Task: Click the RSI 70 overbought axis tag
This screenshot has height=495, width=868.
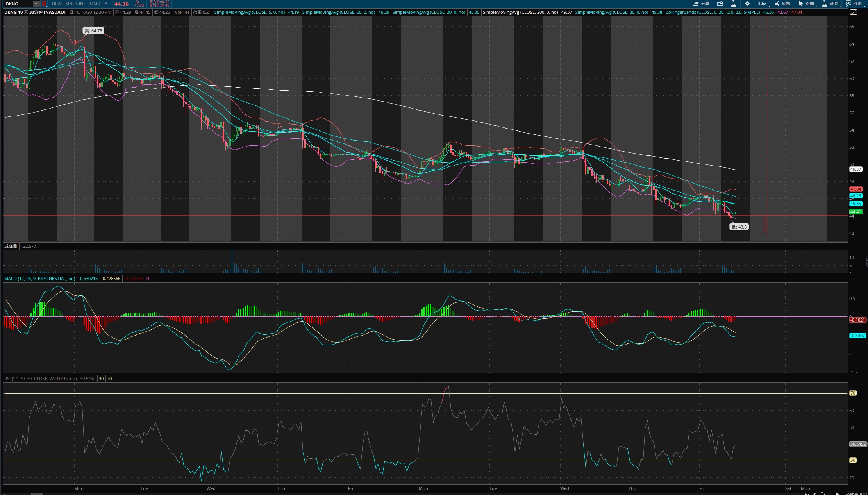Action: pos(853,393)
